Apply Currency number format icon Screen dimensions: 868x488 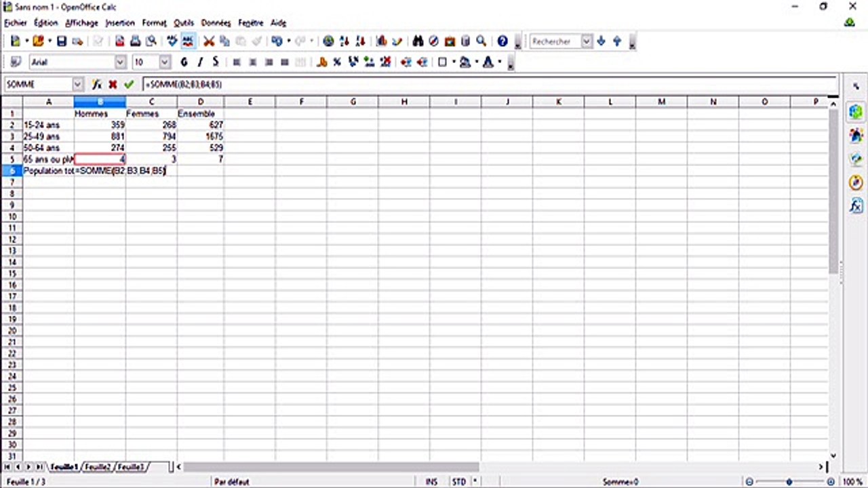click(321, 62)
